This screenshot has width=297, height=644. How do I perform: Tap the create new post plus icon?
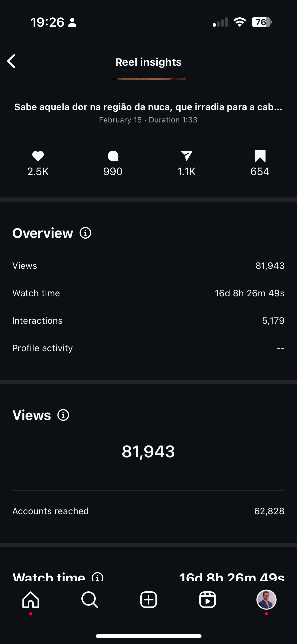point(149,600)
